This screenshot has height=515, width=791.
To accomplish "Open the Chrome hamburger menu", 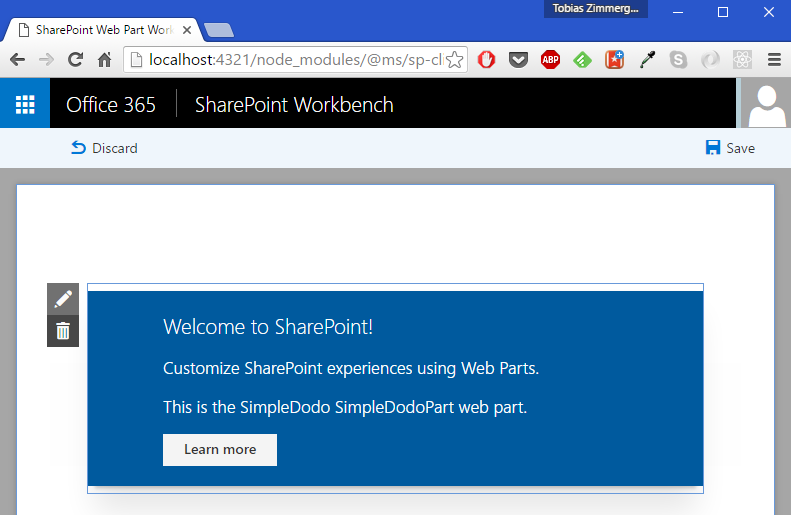I will (x=774, y=60).
